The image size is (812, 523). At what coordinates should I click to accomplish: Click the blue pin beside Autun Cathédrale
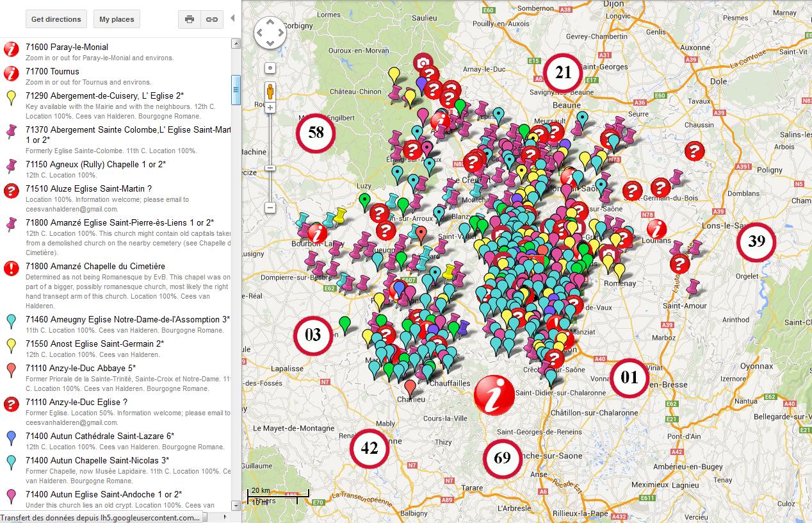11,438
